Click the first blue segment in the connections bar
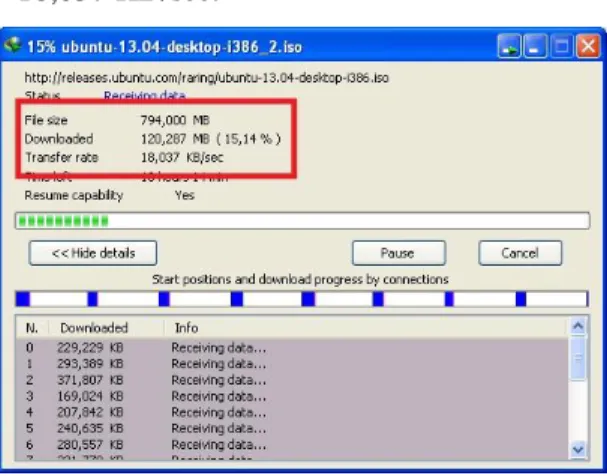The height and width of the screenshot is (476, 607). point(23,299)
